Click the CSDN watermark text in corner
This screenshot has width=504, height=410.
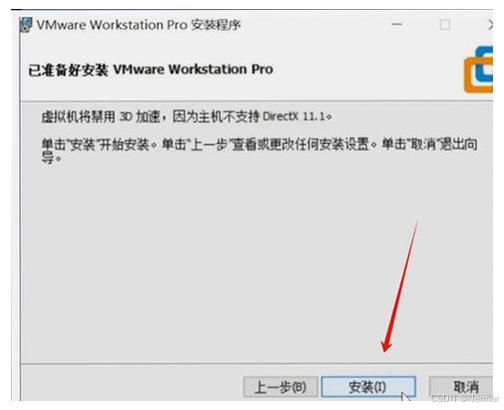point(465,398)
